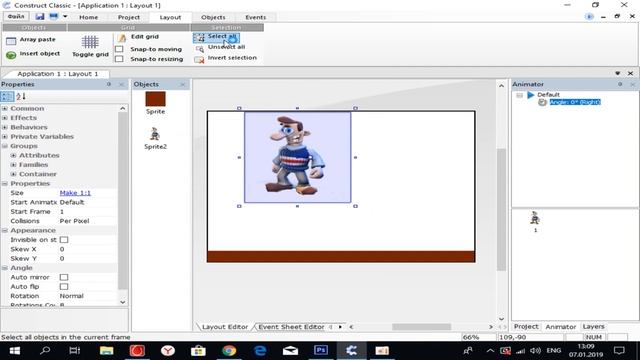This screenshot has width=640, height=360.
Task: Switch Properties to categorized view icon
Action: [x=7, y=96]
